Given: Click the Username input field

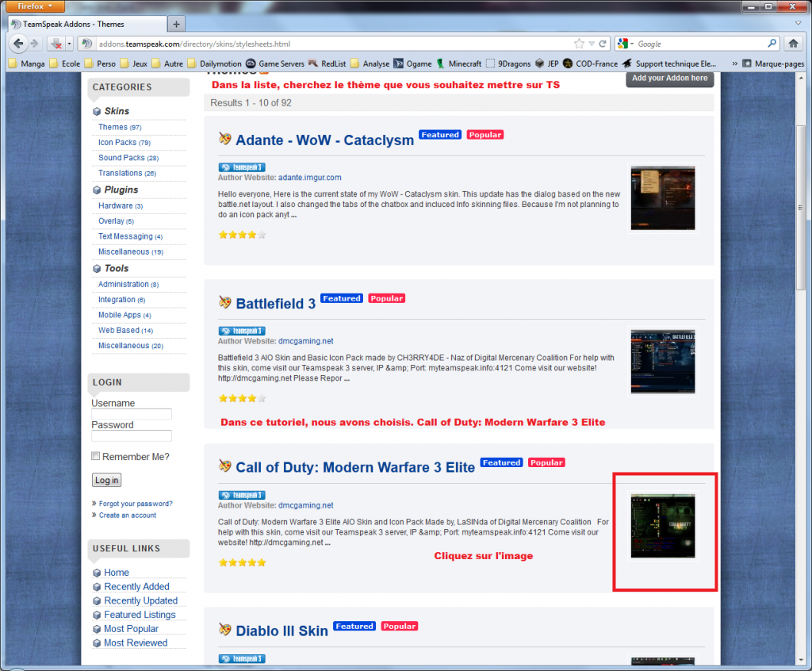Looking at the screenshot, I should point(132,414).
